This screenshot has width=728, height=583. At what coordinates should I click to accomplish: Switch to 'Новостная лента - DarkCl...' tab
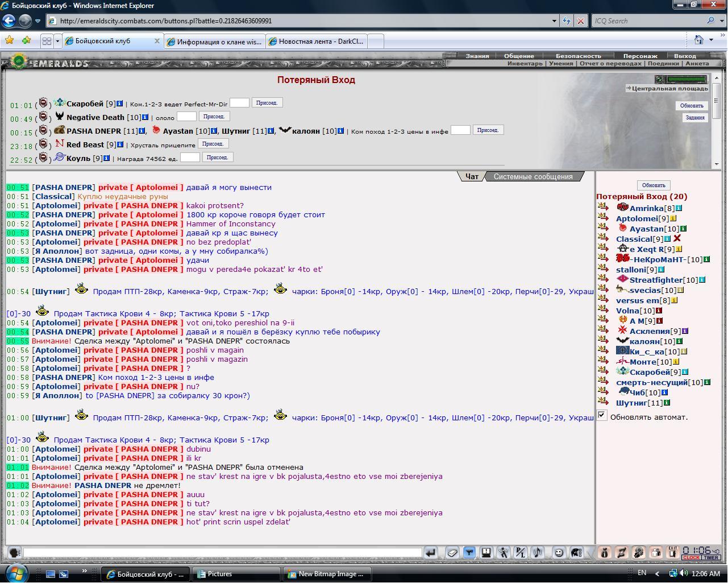317,42
